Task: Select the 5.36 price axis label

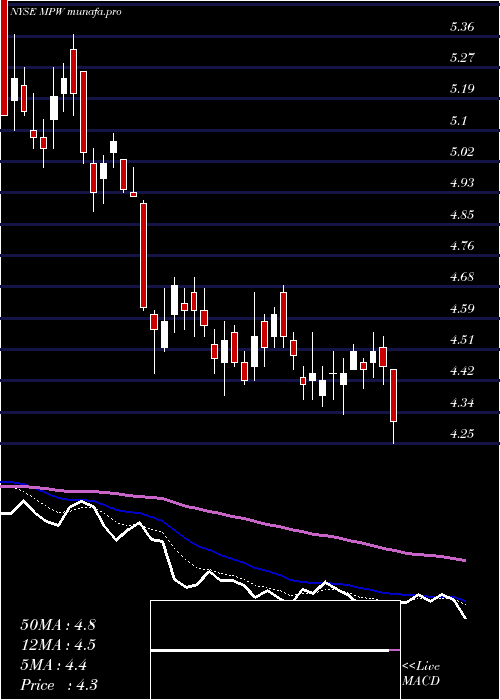Action: [x=462, y=27]
